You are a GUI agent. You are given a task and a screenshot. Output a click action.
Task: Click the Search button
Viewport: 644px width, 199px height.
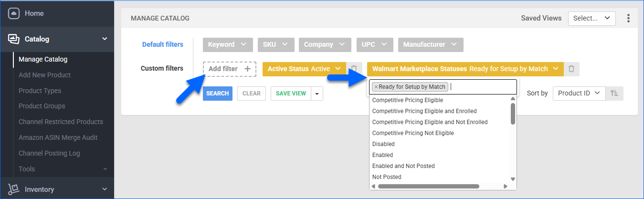218,94
